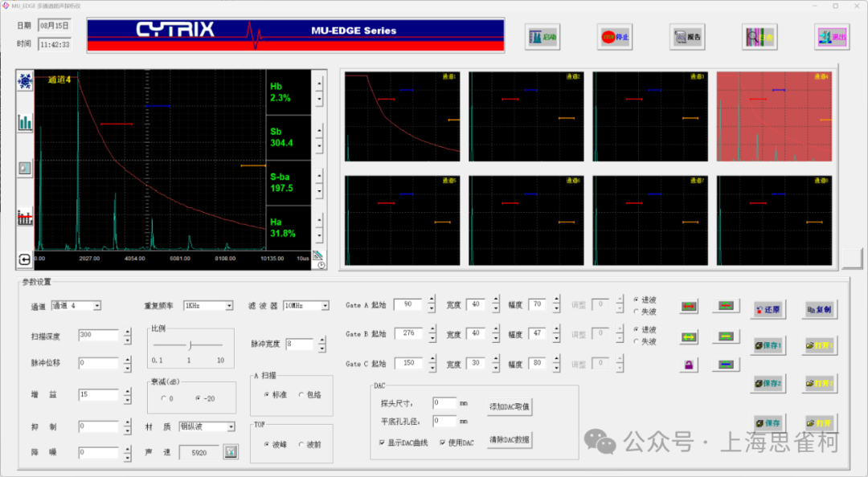Click the Gate C 宽度 input field
Viewport: 868px width, 477px height.
(476, 364)
